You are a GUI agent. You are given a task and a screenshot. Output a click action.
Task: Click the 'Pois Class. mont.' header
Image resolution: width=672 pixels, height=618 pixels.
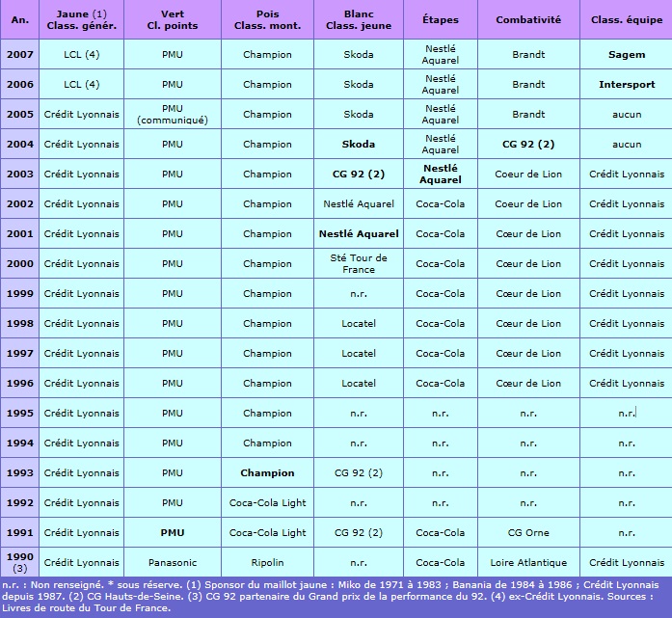click(x=267, y=19)
